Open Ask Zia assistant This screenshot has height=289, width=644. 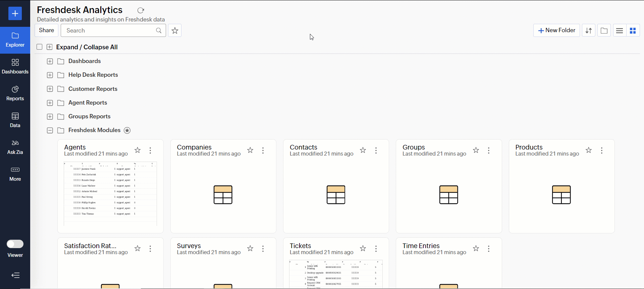point(15,147)
